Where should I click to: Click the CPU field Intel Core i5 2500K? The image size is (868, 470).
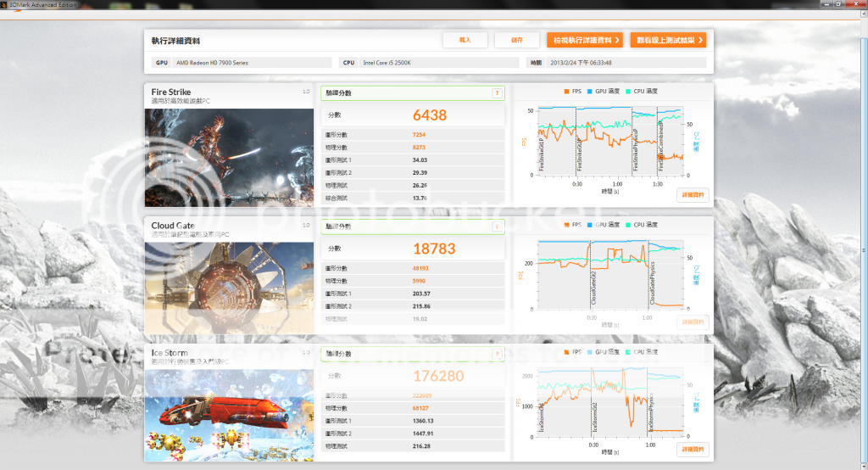pyautogui.click(x=439, y=63)
